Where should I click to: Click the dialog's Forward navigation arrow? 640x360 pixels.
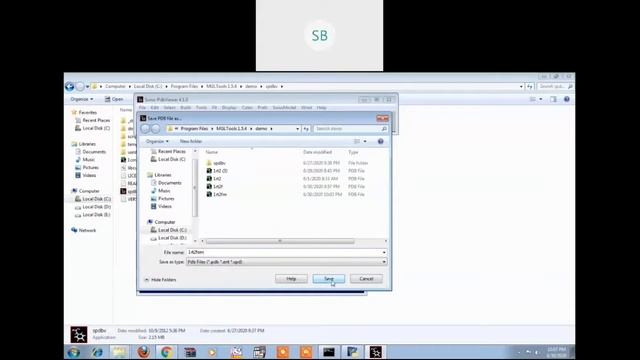[156, 129]
